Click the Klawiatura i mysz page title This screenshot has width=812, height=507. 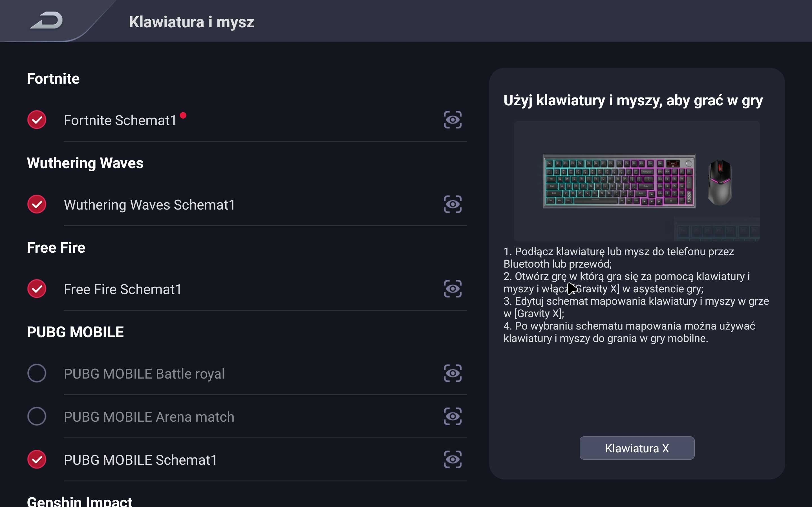coord(192,22)
